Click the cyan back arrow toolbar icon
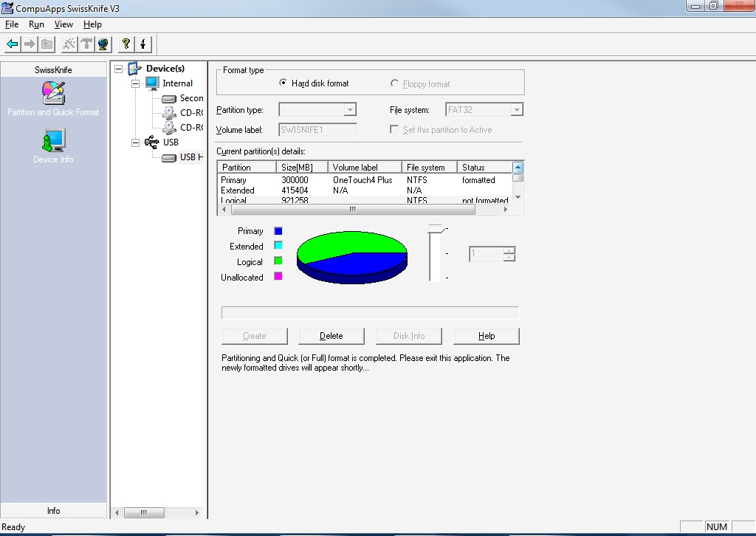756x536 pixels. (x=13, y=44)
